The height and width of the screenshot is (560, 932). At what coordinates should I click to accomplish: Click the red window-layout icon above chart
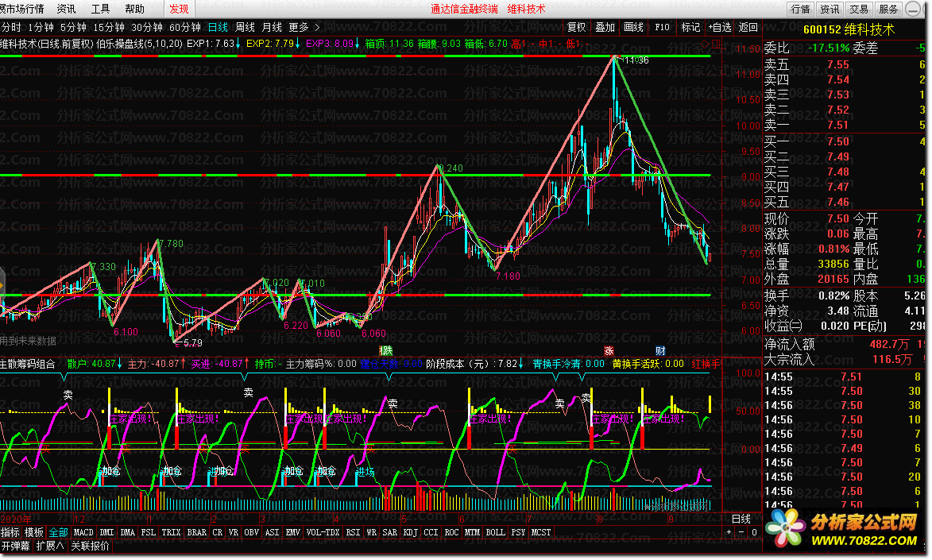716,44
